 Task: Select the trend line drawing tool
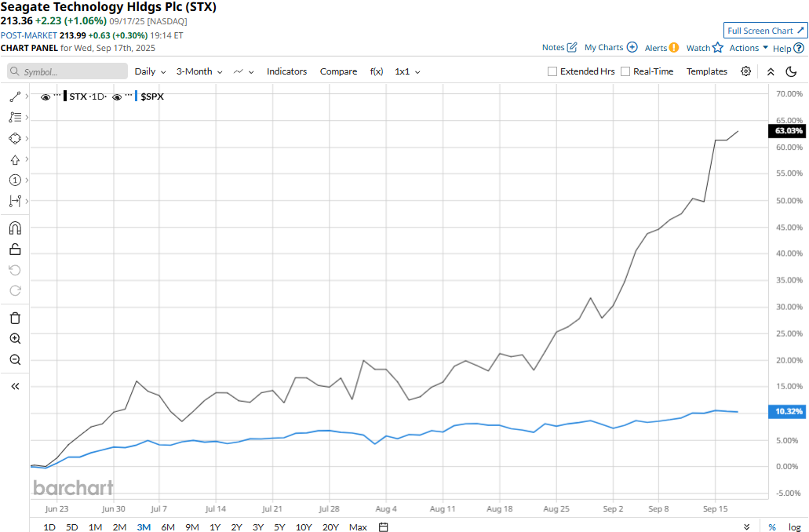[15, 97]
